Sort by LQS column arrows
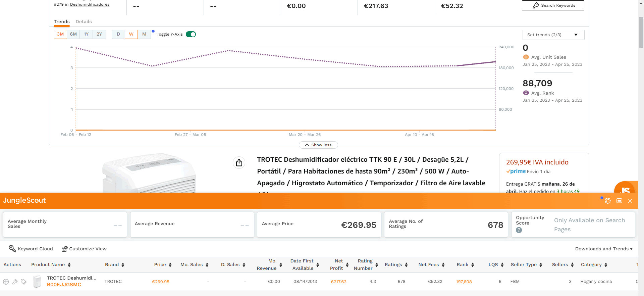 [x=502, y=265]
